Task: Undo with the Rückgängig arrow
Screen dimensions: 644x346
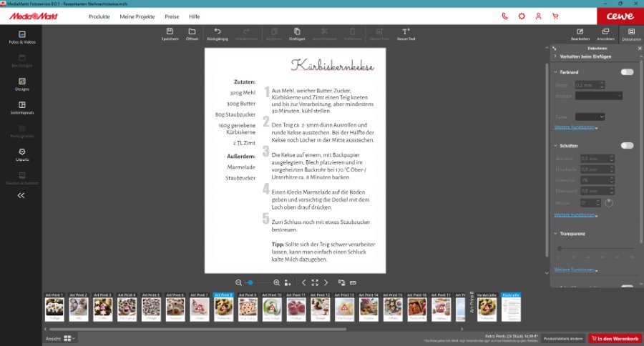Action: pos(218,31)
